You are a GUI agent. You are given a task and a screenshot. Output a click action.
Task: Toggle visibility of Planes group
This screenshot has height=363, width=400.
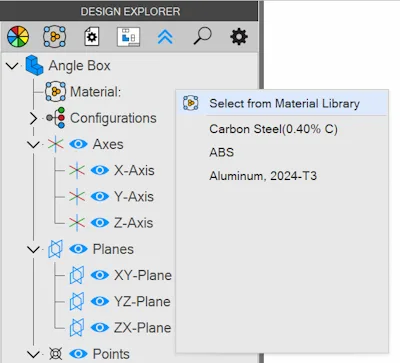tap(78, 249)
